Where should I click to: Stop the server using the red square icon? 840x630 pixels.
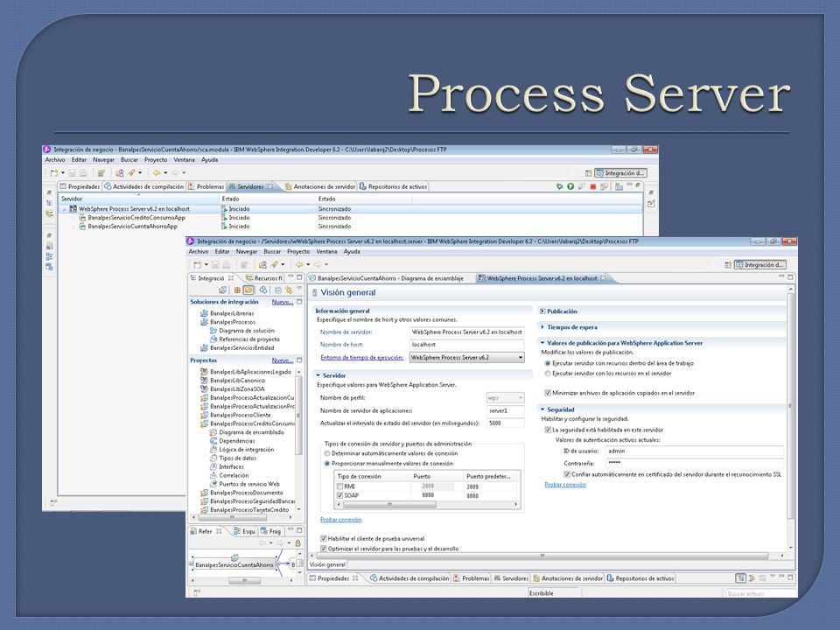tap(593, 186)
